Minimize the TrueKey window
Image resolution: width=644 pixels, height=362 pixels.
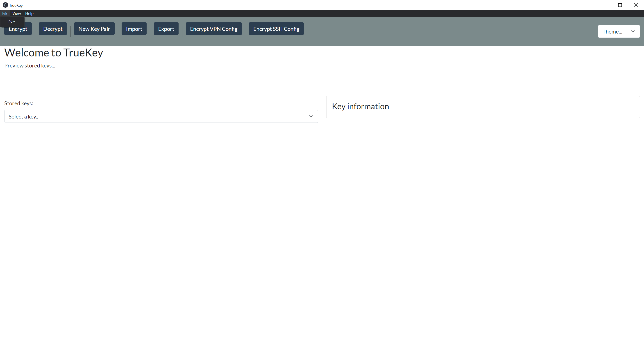(x=605, y=5)
